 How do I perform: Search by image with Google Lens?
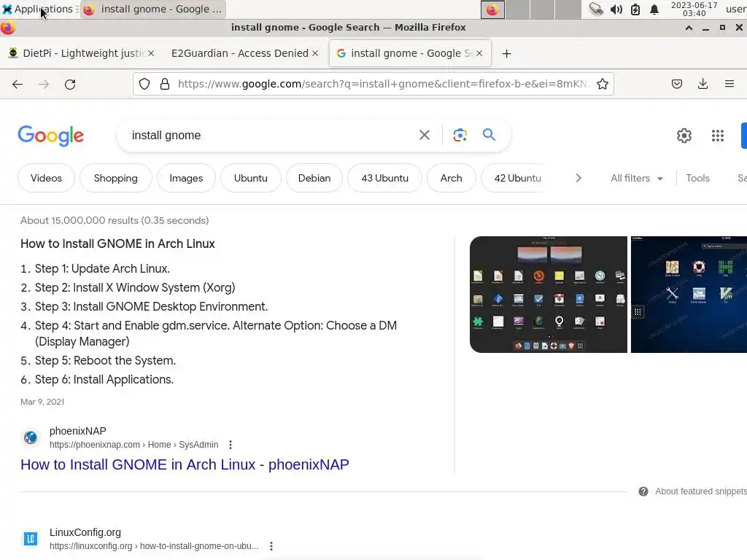pyautogui.click(x=460, y=135)
